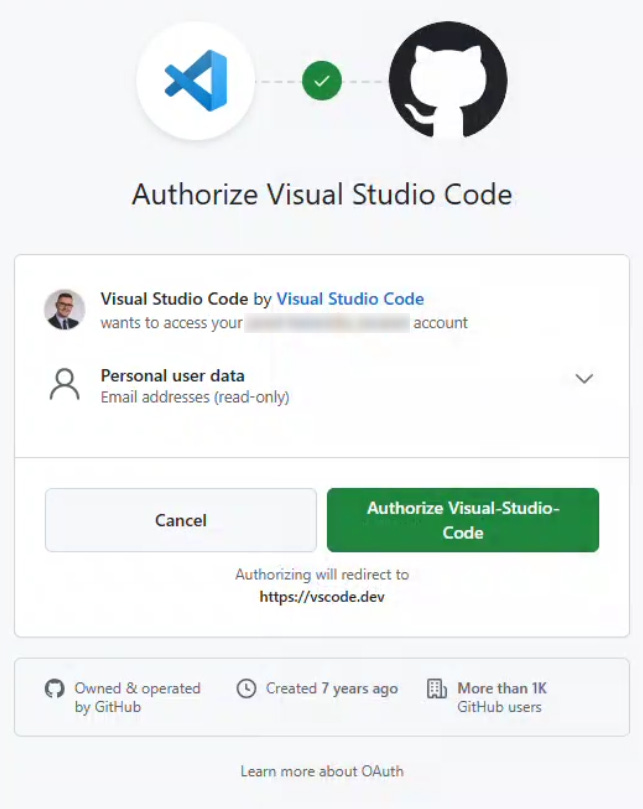643x809 pixels.
Task: Click the developer avatar photo
Action: coord(65,310)
